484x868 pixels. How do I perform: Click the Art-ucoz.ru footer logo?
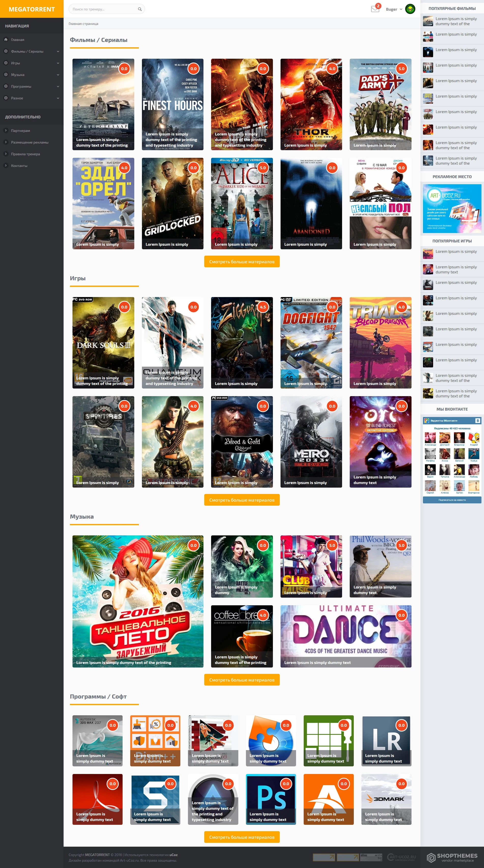point(402,857)
